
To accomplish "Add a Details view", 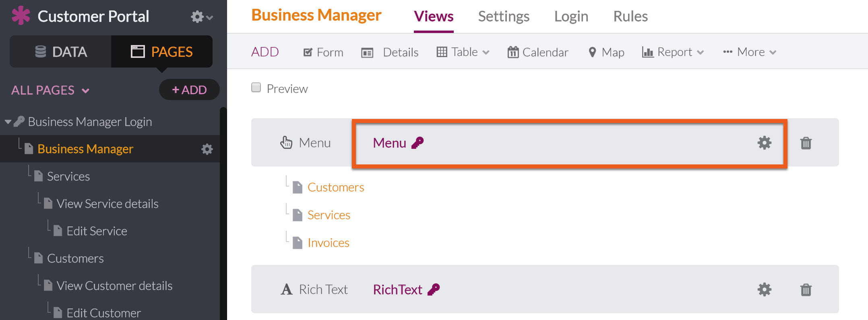I will [390, 52].
